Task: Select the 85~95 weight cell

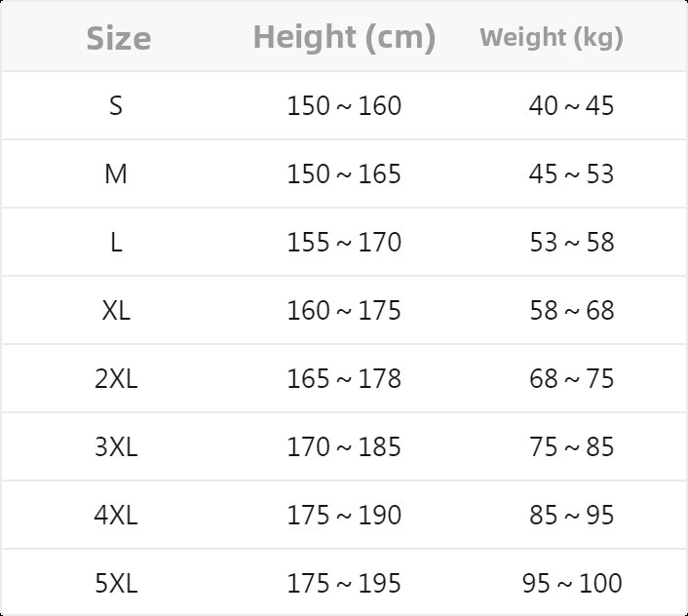Action: [572, 515]
